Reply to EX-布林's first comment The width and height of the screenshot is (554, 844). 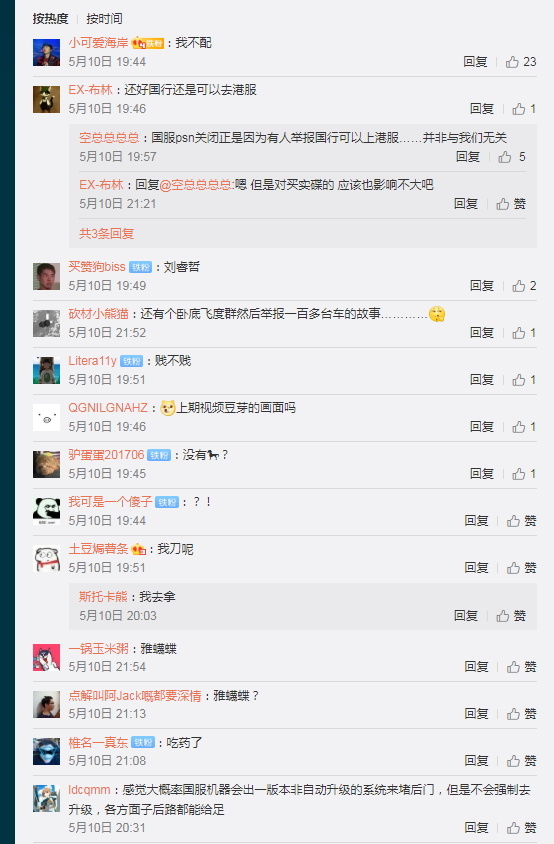click(481, 109)
